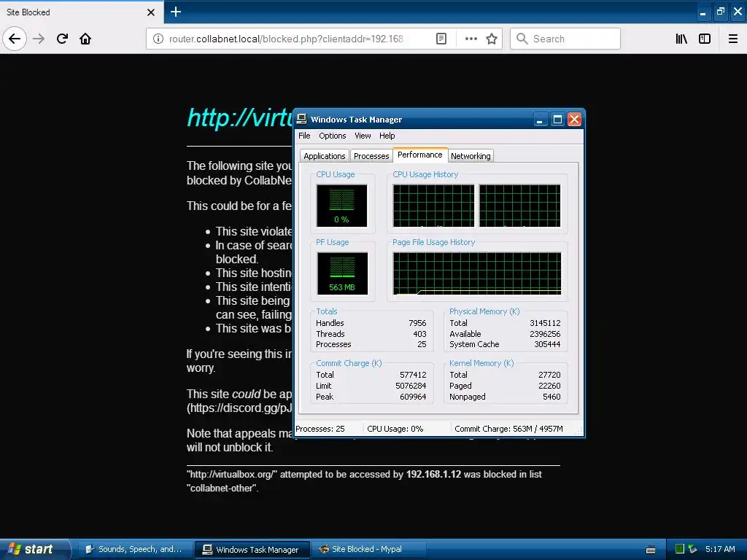Switch to the Processes tab
Viewport: 747px width, 560px height.
pyautogui.click(x=371, y=156)
